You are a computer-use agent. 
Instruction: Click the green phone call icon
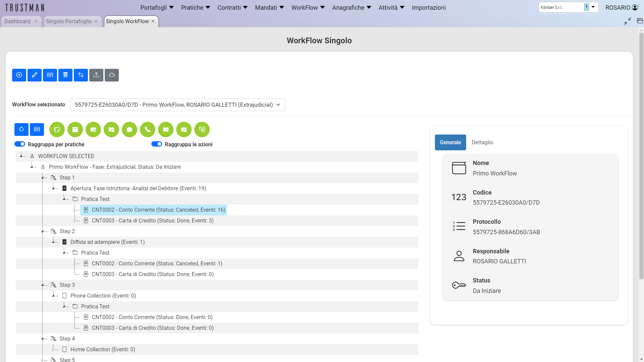(x=148, y=130)
